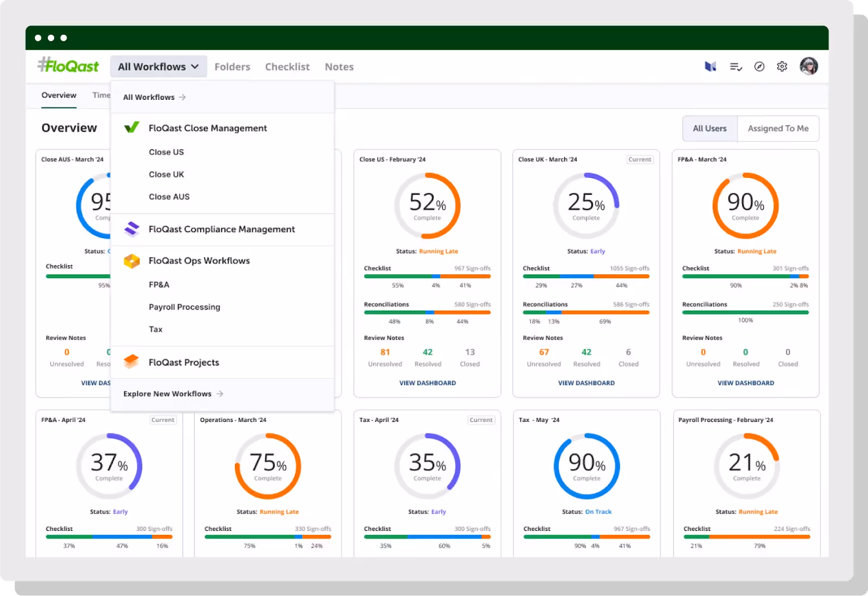Select Payroll Processing under Ops Workflows
Viewport: 868px width, 596px height.
click(184, 306)
